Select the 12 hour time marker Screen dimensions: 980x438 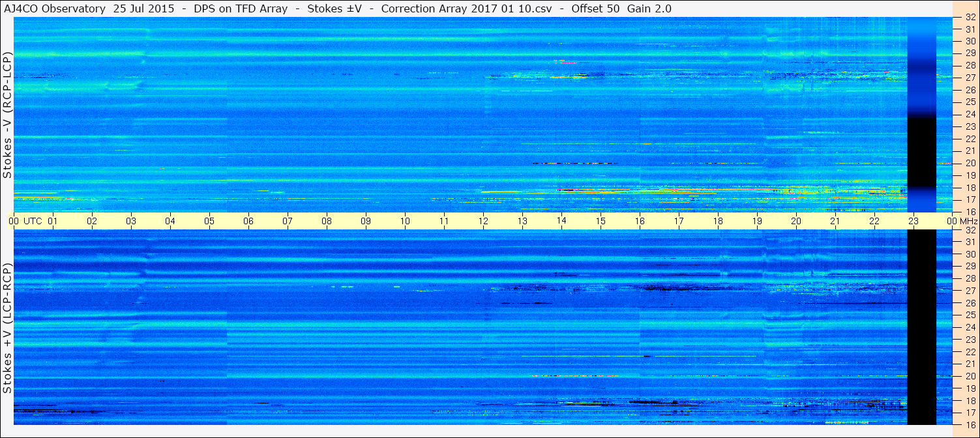[x=483, y=221]
